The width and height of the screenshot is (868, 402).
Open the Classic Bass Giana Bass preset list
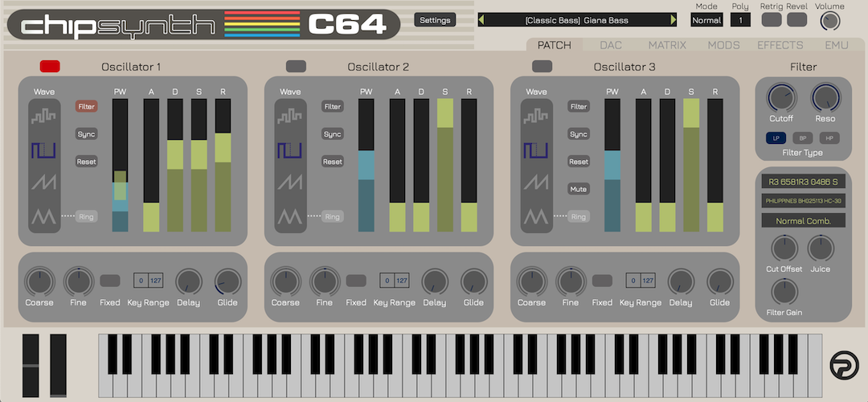click(577, 20)
